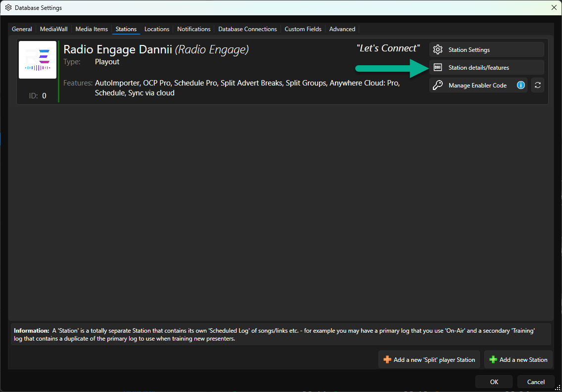The height and width of the screenshot is (392, 562).
Task: Open the Database Connections tab
Action: (247, 29)
